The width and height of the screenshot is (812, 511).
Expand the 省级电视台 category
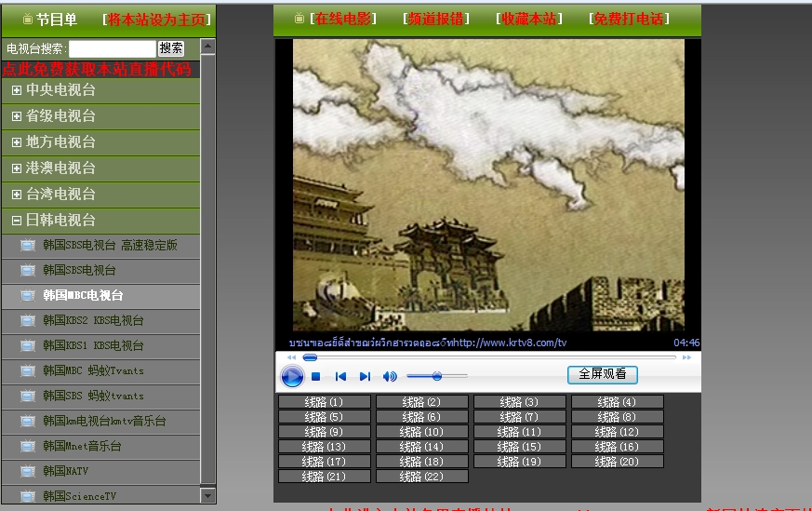click(x=17, y=116)
